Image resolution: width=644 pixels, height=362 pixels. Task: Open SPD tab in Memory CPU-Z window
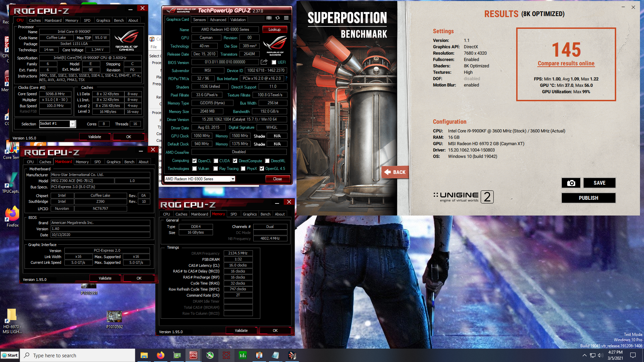tap(234, 214)
